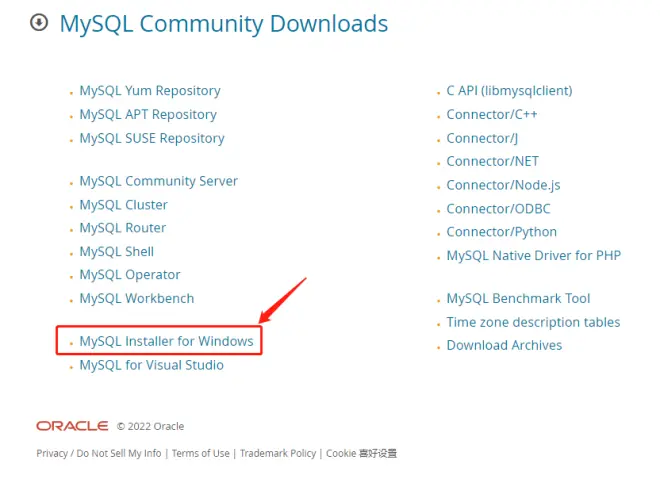Open the Terms of Use footer link
Screen dimensions: 660x479
[201, 453]
